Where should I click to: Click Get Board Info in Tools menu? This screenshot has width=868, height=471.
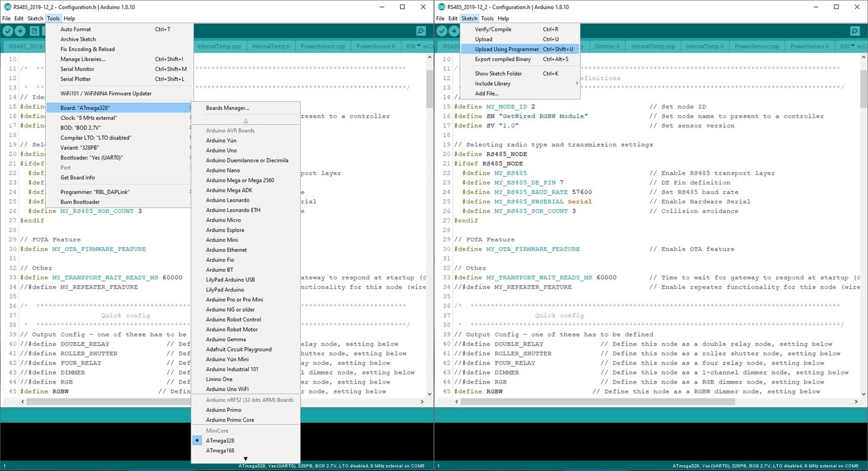(x=119, y=177)
